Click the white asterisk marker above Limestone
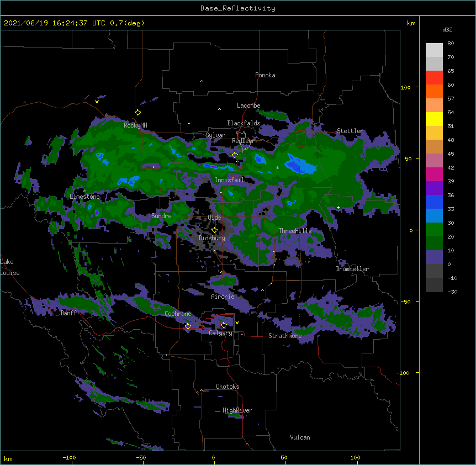This screenshot has height=465, width=476. click(85, 191)
